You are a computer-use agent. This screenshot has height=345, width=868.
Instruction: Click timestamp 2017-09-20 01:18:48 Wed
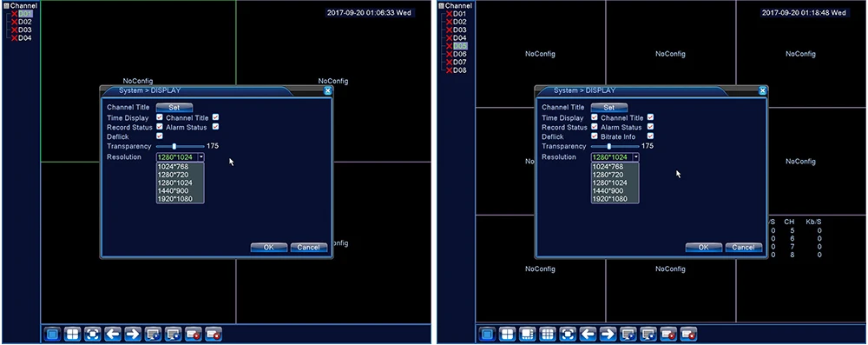pyautogui.click(x=803, y=13)
